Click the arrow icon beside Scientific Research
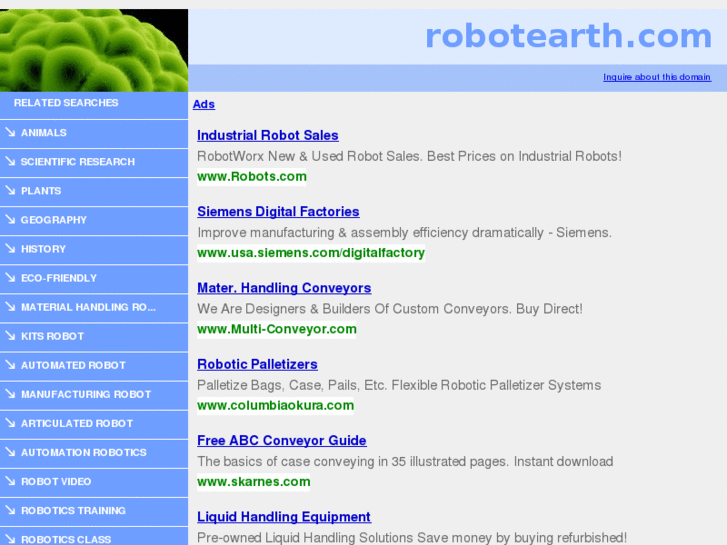 10,161
